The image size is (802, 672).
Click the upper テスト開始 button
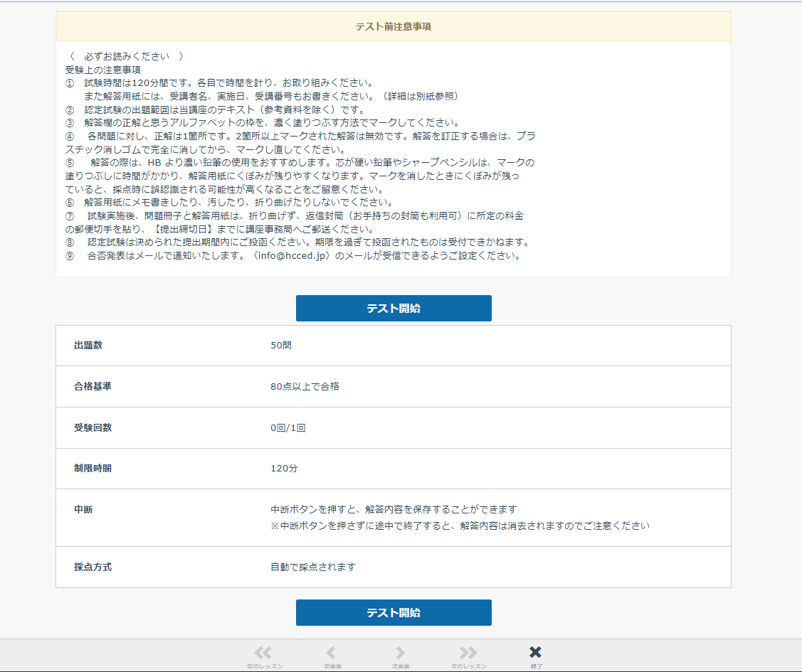click(394, 309)
